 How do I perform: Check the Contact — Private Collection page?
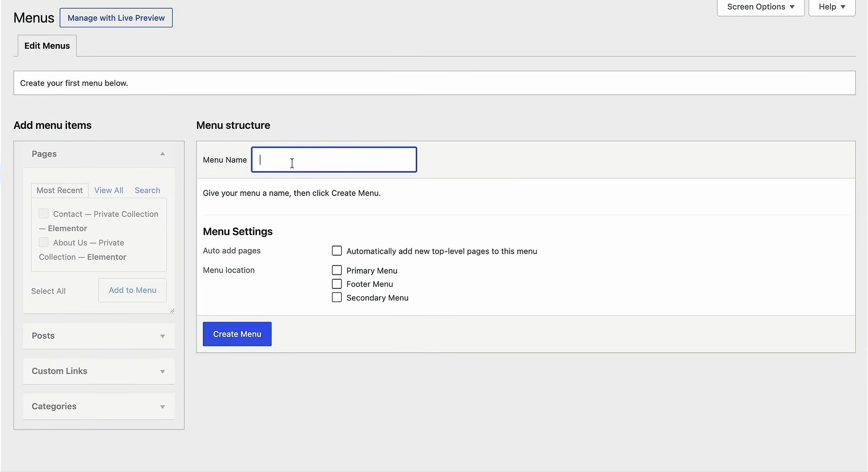pyautogui.click(x=44, y=214)
